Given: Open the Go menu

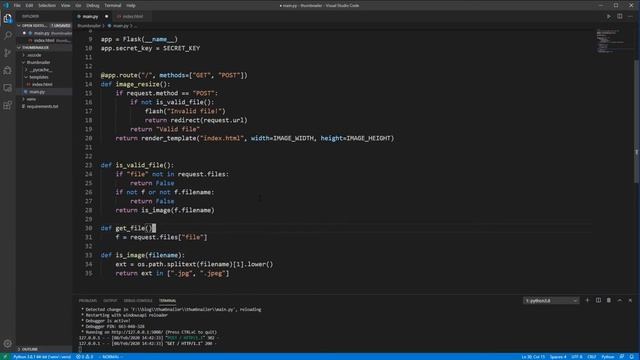Looking at the screenshot, I should [78, 6].
